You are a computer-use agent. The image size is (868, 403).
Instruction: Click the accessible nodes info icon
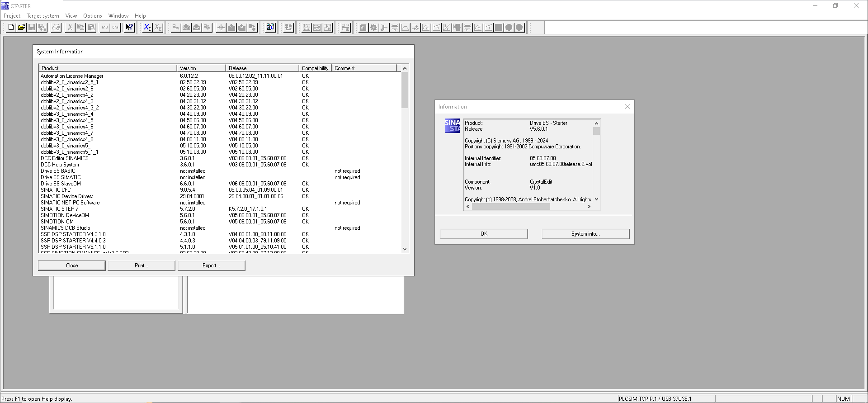[270, 28]
